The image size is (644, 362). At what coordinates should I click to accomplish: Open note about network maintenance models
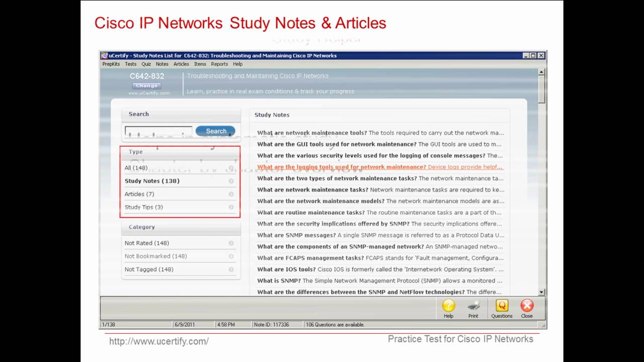pyautogui.click(x=380, y=201)
